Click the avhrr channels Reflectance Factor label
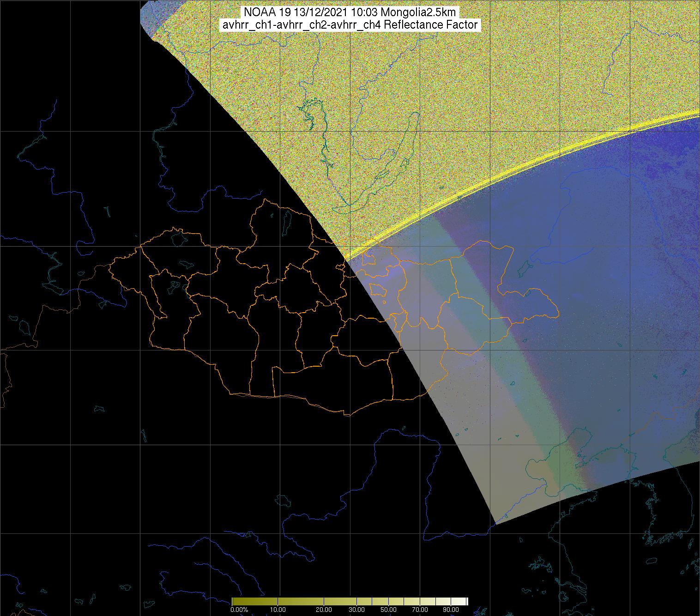This screenshot has height=616, width=700. 350,25
